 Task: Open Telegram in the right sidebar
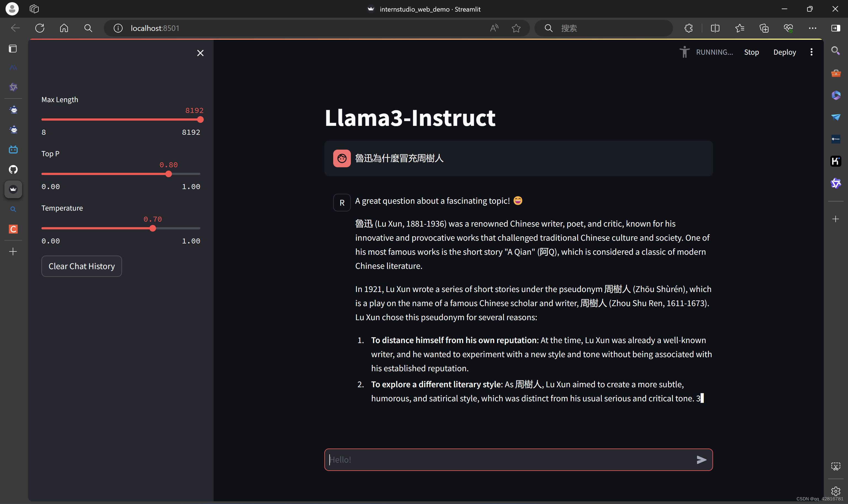(x=836, y=117)
